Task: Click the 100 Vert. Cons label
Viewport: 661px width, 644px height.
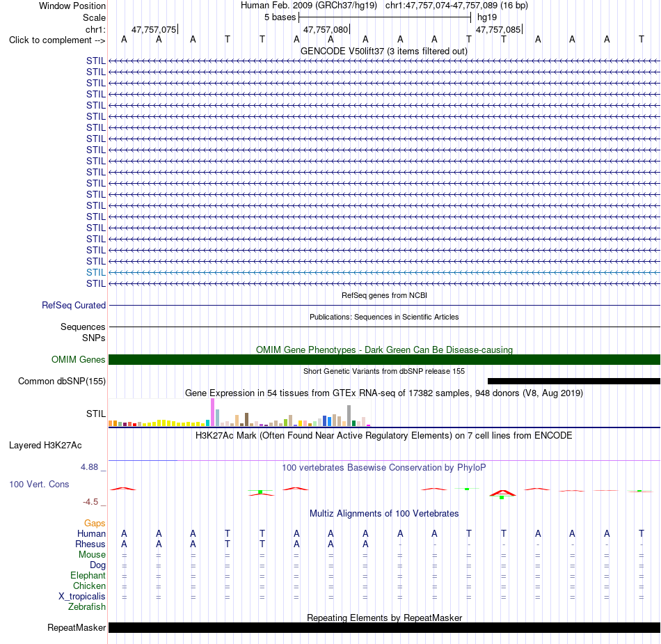Action: pos(39,484)
